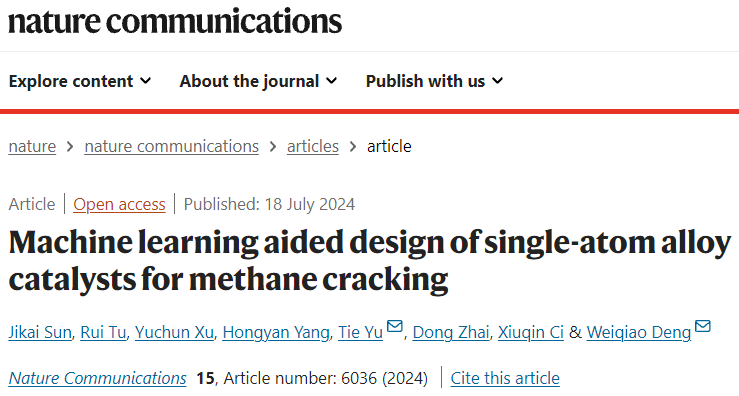The width and height of the screenshot is (739, 396).
Task: Open author Dong Zhai's link
Action: 451,332
